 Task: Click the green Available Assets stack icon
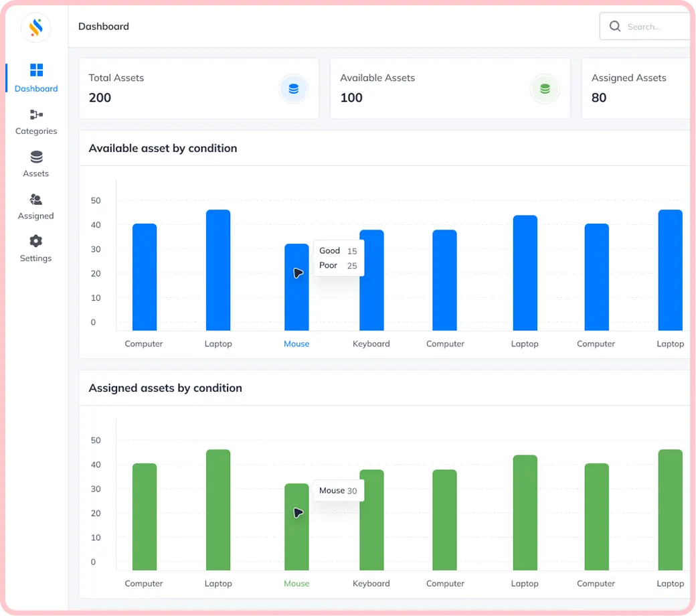[545, 89]
